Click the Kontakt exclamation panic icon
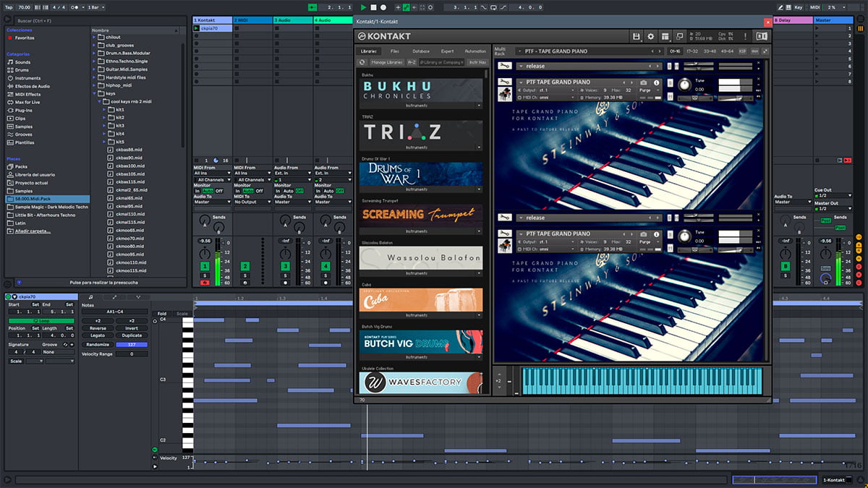The width and height of the screenshot is (868, 488). point(745,36)
